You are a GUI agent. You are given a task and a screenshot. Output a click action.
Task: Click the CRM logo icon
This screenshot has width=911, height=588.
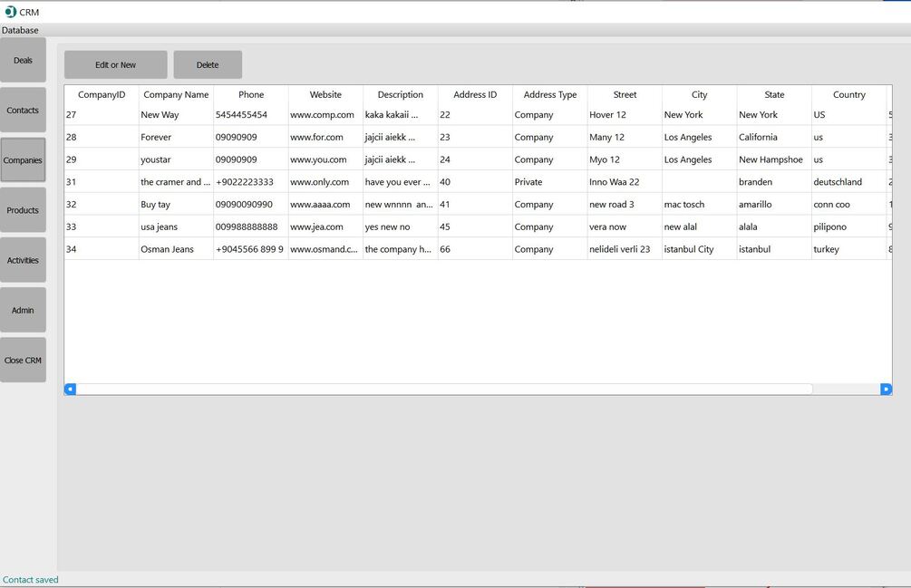[x=10, y=11]
